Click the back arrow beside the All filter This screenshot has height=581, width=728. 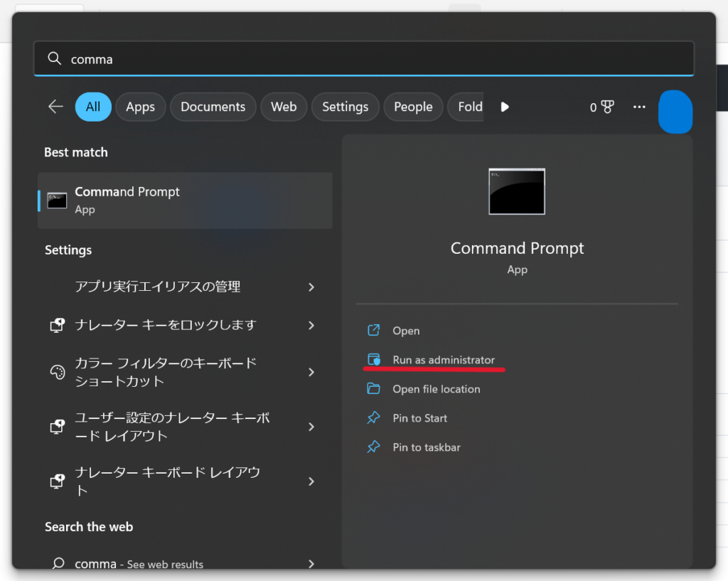[55, 107]
